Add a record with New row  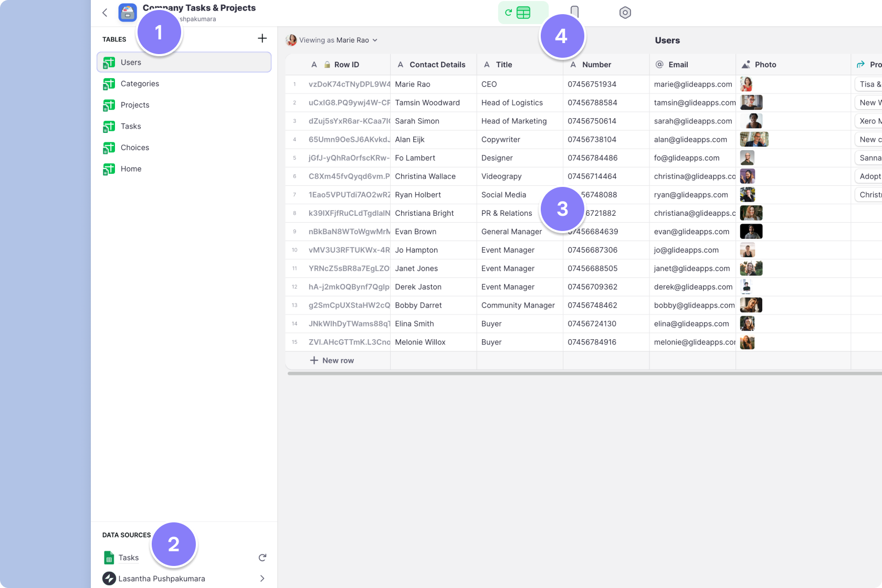332,360
